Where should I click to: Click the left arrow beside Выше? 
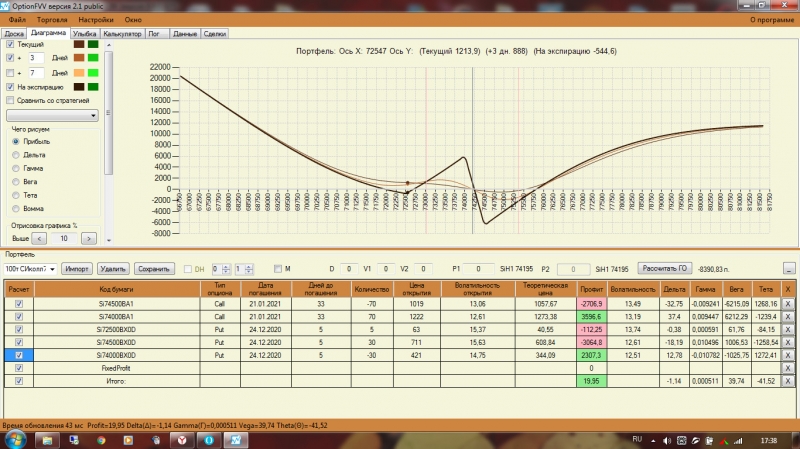coord(39,238)
